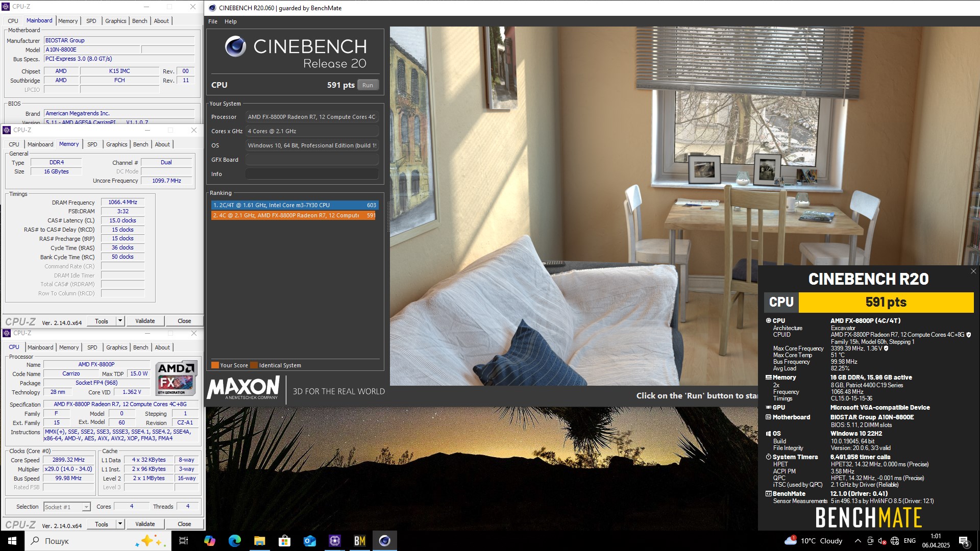Click the A10N-8800E model field

(x=92, y=49)
